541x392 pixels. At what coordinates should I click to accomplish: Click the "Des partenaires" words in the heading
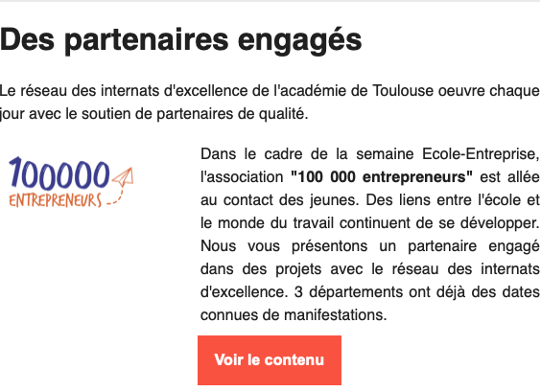click(114, 40)
